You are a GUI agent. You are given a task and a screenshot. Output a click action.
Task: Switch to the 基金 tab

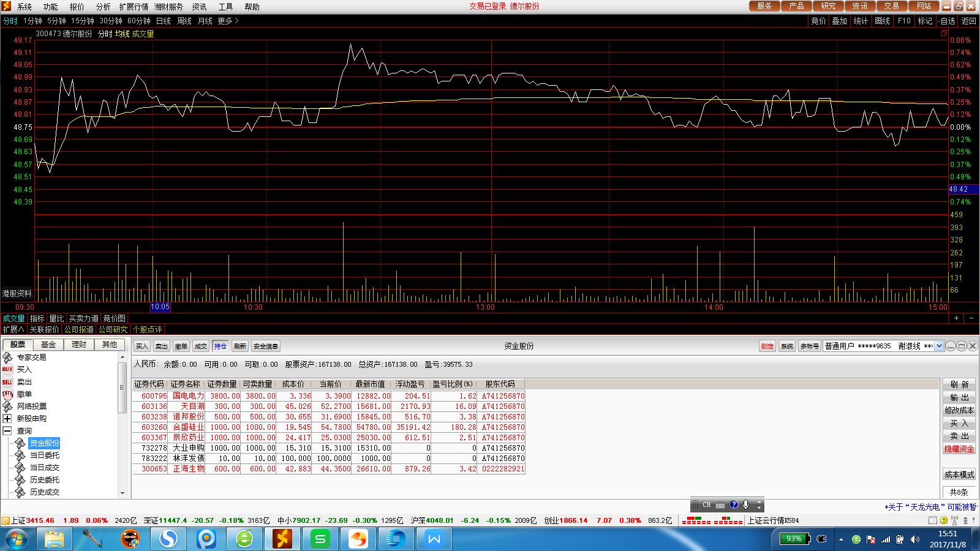(x=48, y=345)
